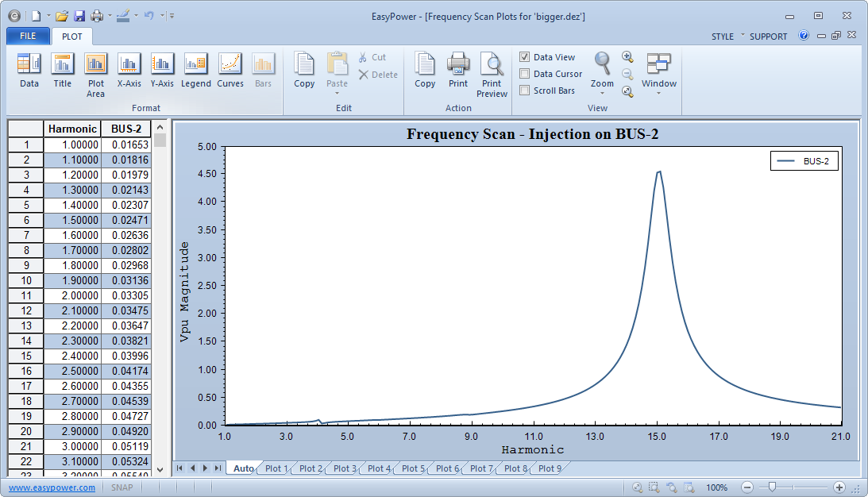Select the Curves format icon
The image size is (868, 497).
pyautogui.click(x=230, y=70)
